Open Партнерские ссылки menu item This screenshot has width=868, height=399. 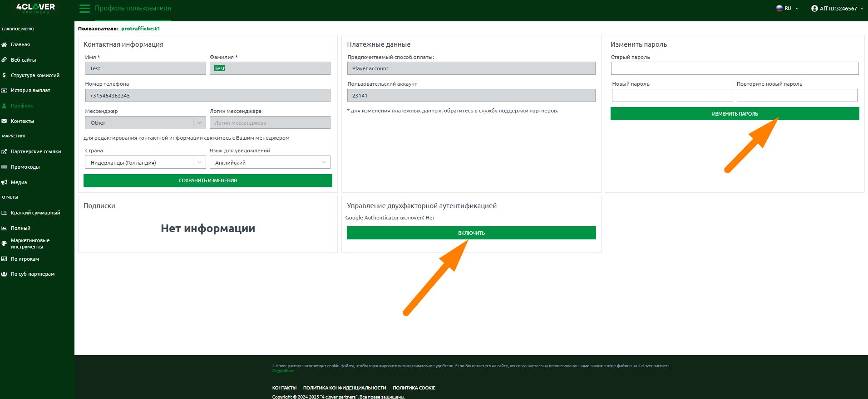(36, 151)
